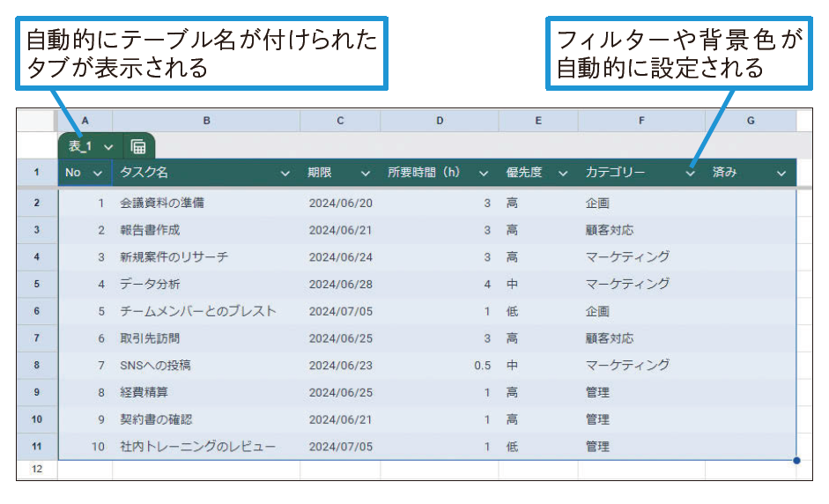Select row 5 header
The image size is (829, 504).
pos(36,284)
